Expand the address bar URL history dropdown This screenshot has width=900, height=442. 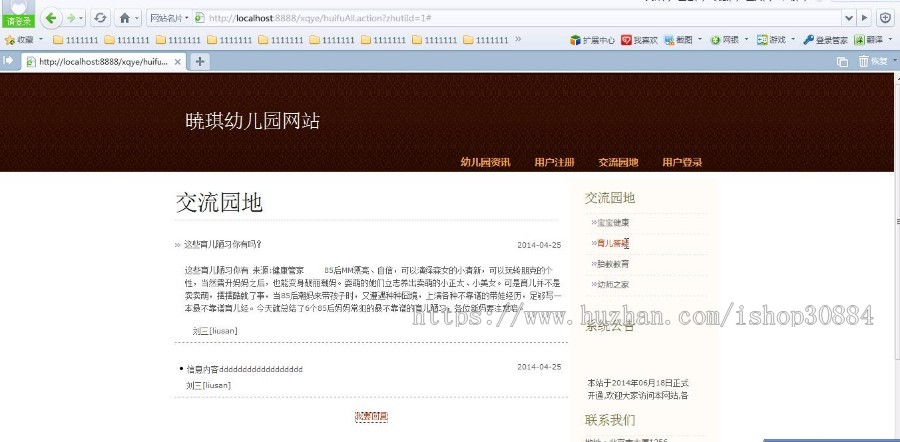coord(849,18)
